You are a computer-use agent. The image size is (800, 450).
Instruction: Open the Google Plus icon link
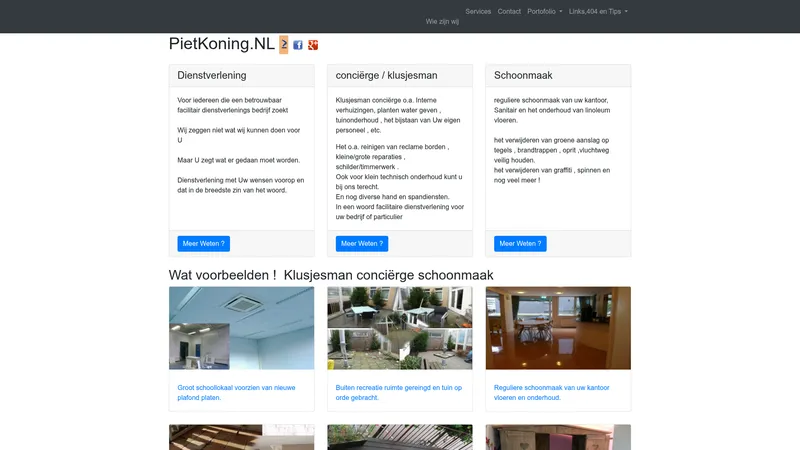(313, 45)
